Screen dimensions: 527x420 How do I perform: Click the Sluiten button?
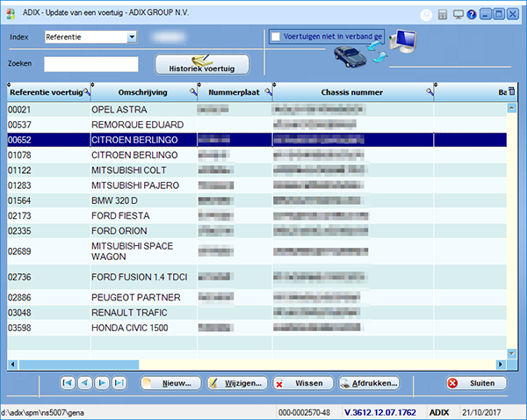tap(477, 383)
